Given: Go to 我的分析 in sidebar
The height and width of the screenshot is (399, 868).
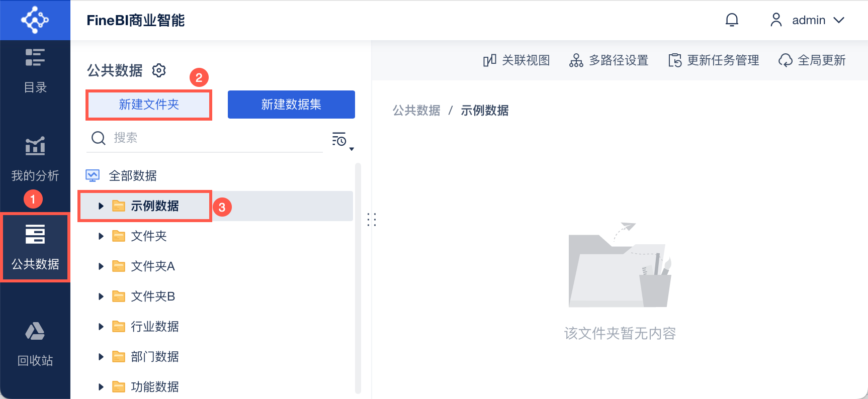Looking at the screenshot, I should pyautogui.click(x=35, y=158).
